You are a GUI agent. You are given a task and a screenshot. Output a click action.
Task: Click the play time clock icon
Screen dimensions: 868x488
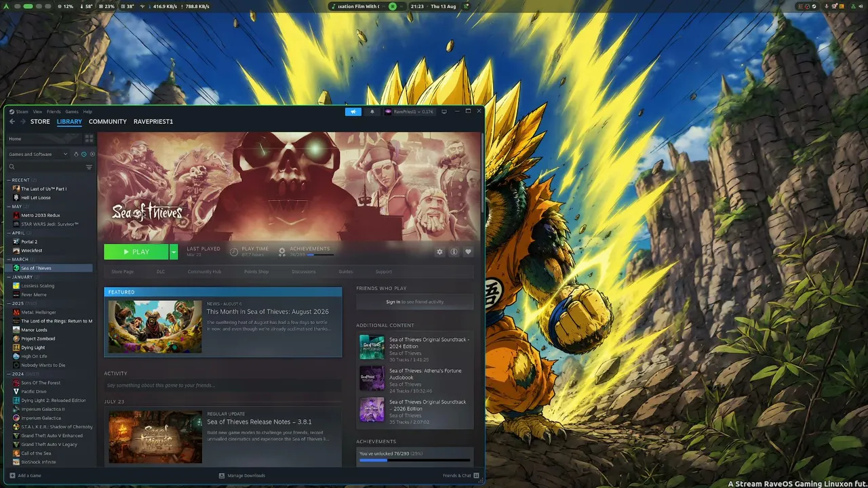pos(234,251)
